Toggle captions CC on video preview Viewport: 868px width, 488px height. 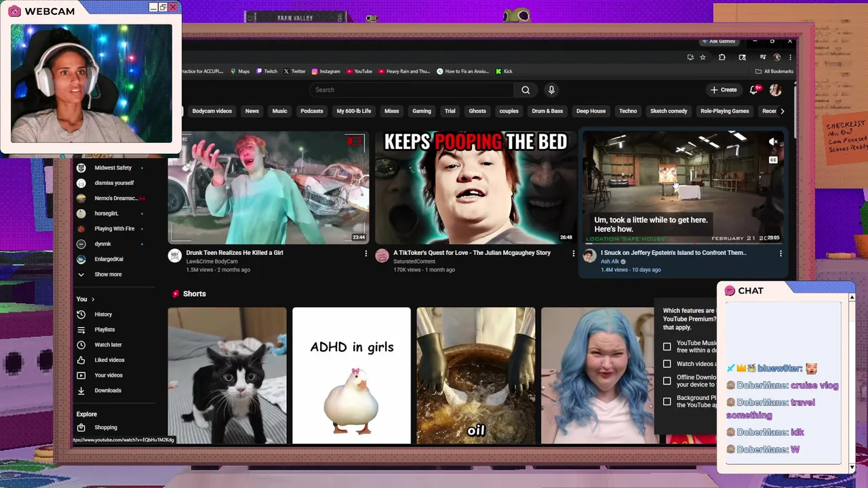[772, 160]
